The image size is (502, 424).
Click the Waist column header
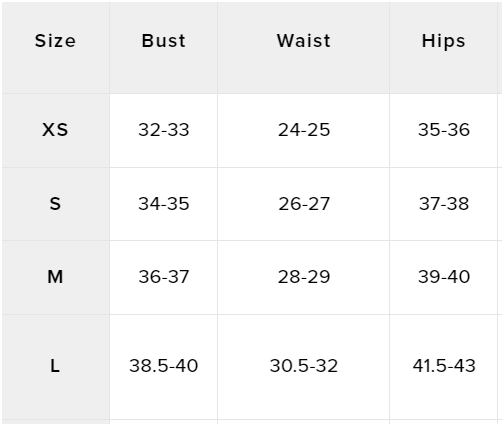click(x=304, y=41)
